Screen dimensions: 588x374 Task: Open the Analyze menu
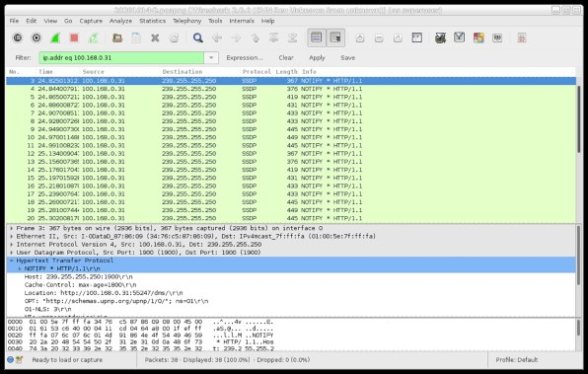[x=120, y=21]
